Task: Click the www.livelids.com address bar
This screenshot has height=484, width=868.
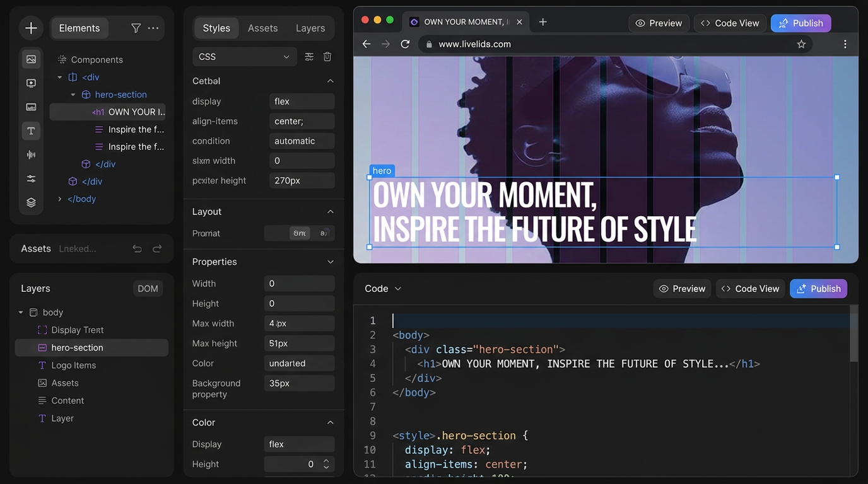Action: 615,44
